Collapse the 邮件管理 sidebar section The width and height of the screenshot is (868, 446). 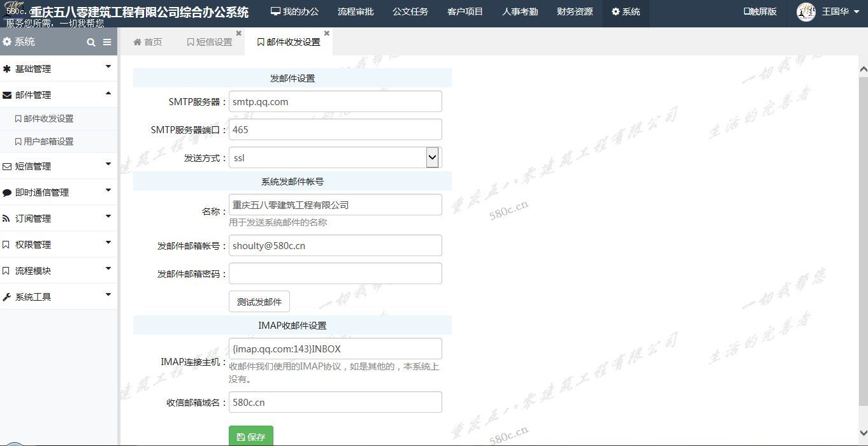coord(59,95)
